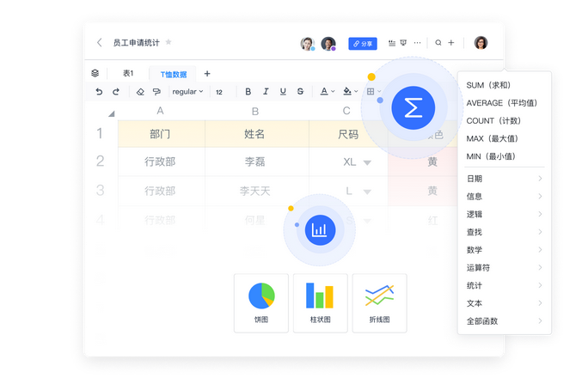Screen dimensions: 588x378
Task: Click the first collaborator avatar
Action: 307,44
